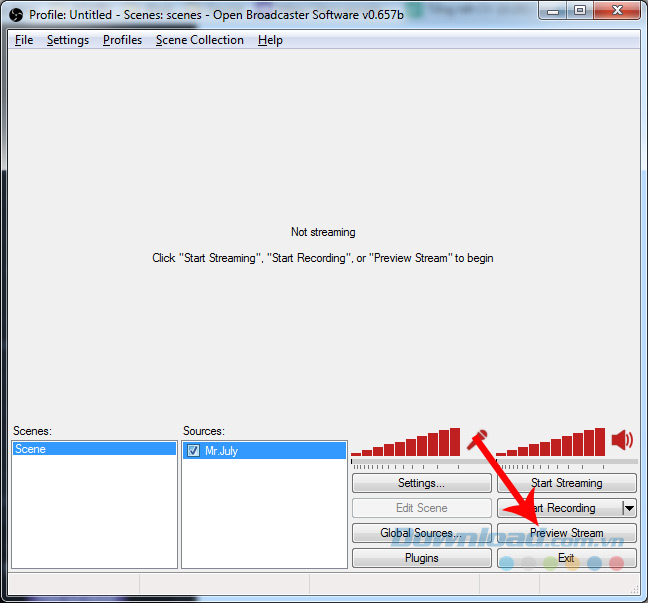Open the Start Recording dropdown arrow
The height and width of the screenshot is (603, 648).
coord(629,508)
